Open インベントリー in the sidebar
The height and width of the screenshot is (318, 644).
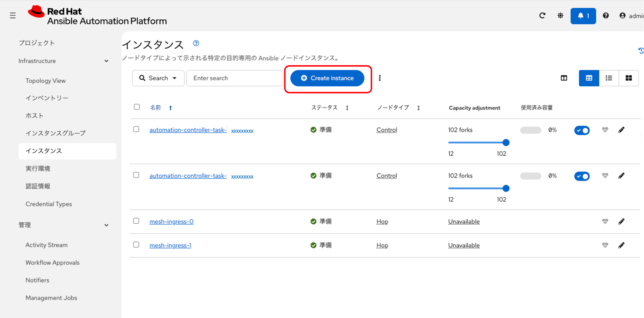click(47, 98)
